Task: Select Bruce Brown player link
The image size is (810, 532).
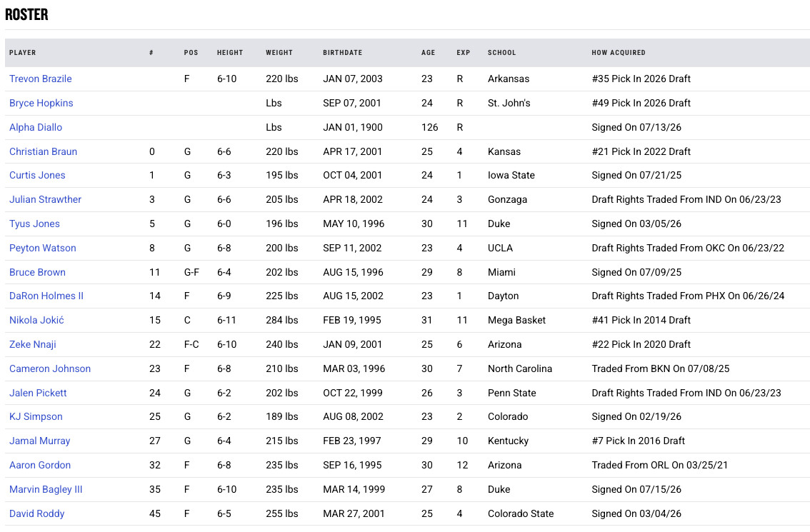Action: point(37,273)
